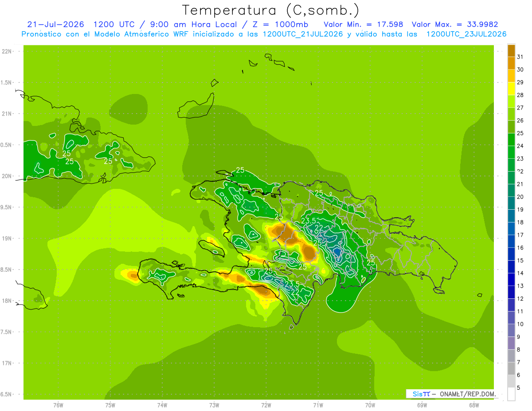Screen dimensions: 532x411
Task: Click the '69W' longitude axis label
Action: point(422,405)
